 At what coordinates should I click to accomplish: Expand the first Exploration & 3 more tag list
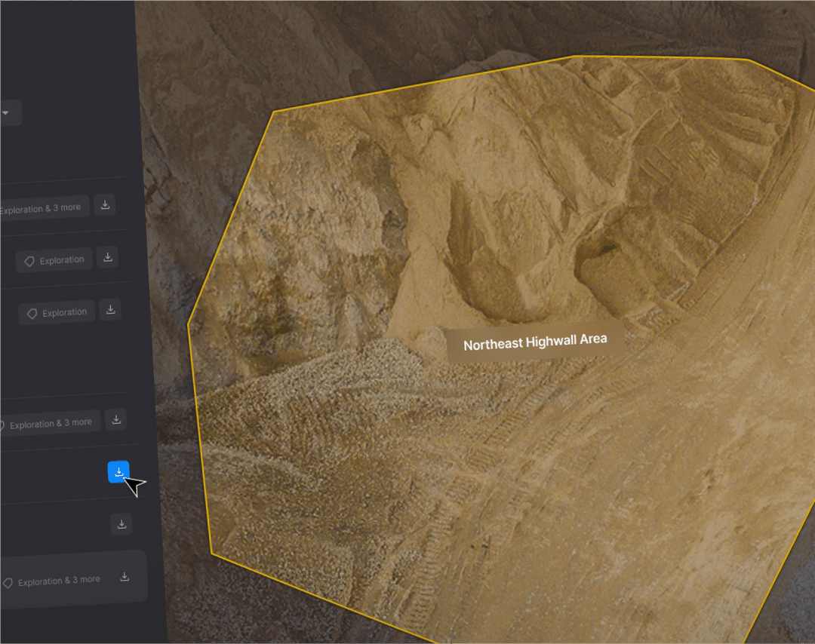[42, 207]
